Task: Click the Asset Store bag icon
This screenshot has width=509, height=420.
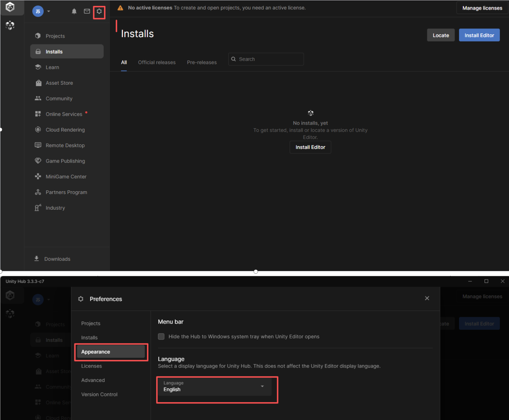Action: click(38, 83)
